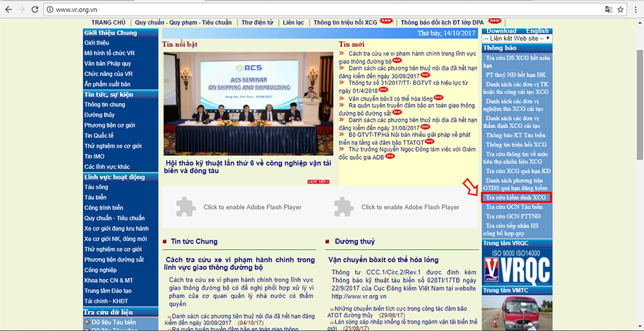Open Thứ trưởng Nguyễn Ngọc Đông news item
Image resolution: width=644 pixels, height=331 pixels.
click(406, 153)
